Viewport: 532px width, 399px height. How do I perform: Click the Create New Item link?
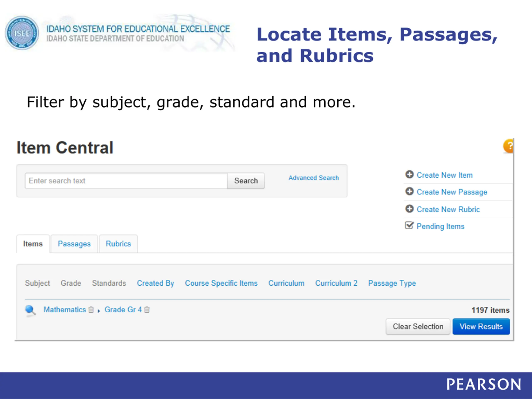(445, 175)
